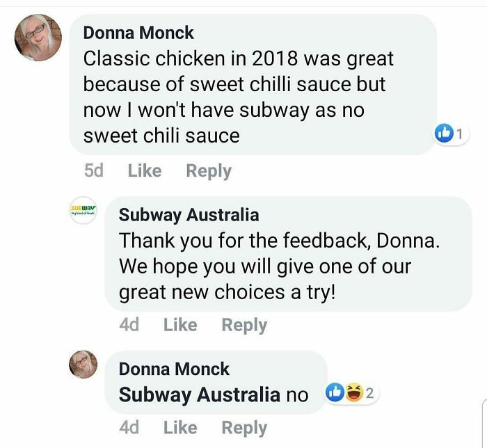View the reaction count of 2 on the "no" reply
Screen dimensions: 487x448
pos(369,393)
